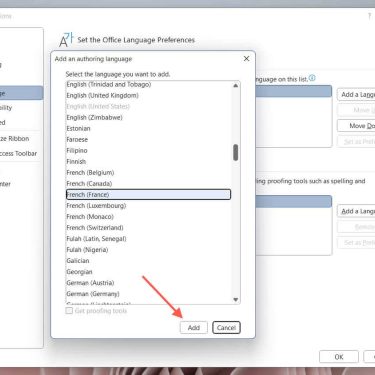375x375 pixels.
Task: Toggle the Get proofing tools checkbox
Action: pos(69,311)
